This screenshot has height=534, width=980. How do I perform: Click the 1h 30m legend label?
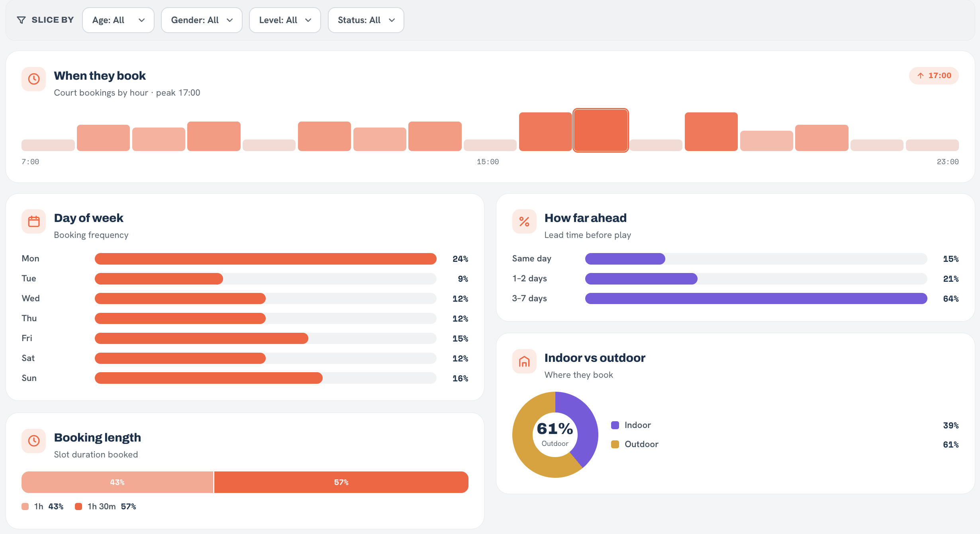click(102, 507)
